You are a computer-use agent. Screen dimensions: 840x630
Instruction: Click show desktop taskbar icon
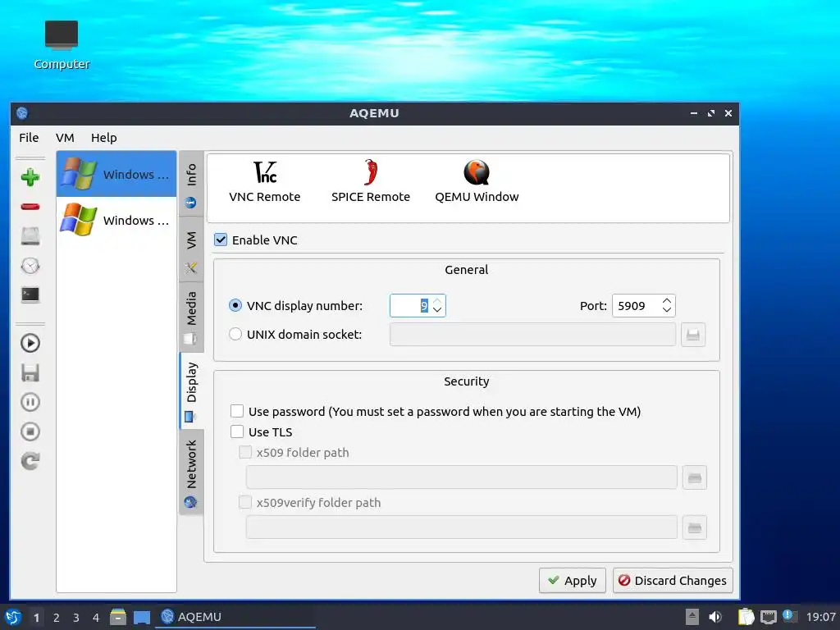click(x=142, y=617)
